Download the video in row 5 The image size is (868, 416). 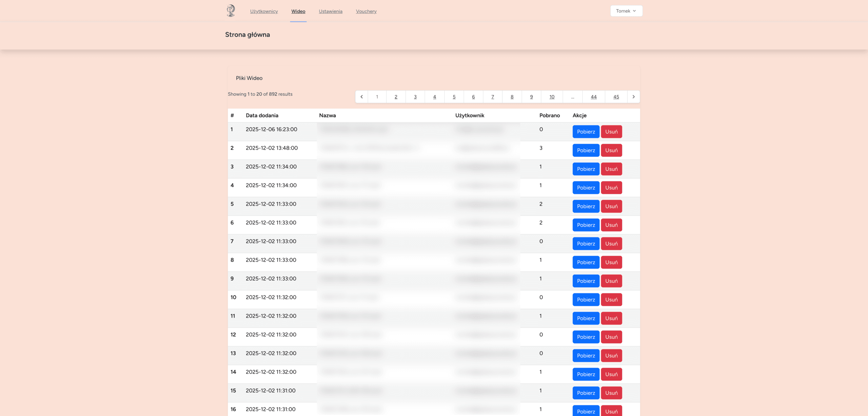[x=586, y=206]
